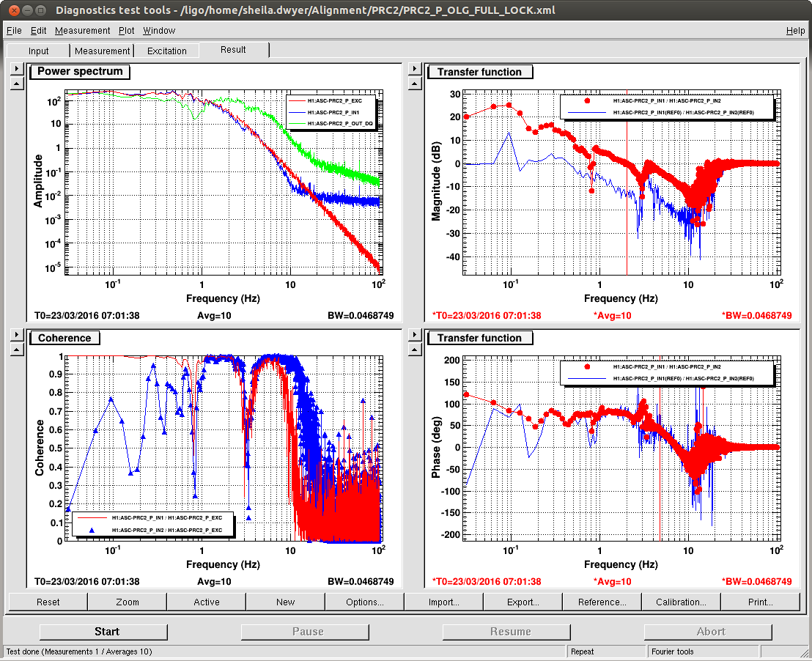Click the New button
Screen dimensions: 812x661
[x=285, y=602]
